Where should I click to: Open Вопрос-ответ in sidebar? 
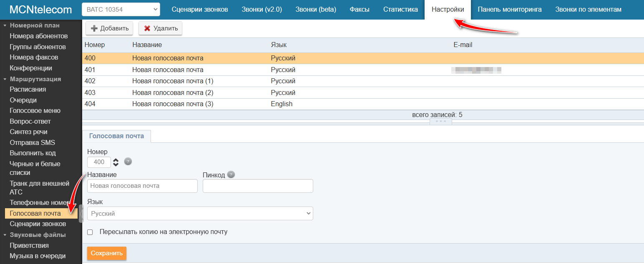(30, 121)
